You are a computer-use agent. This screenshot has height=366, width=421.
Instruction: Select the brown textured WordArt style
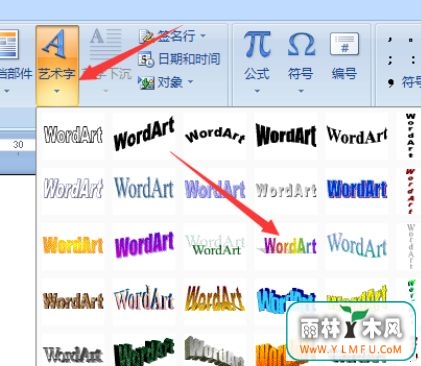click(x=73, y=300)
